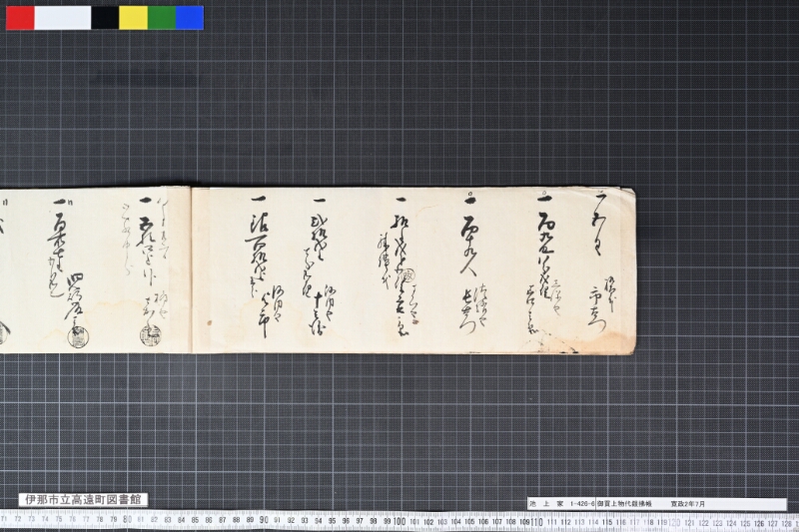The height and width of the screenshot is (532, 799).
Task: Click the small round red seal on document
Action: tap(408, 275)
